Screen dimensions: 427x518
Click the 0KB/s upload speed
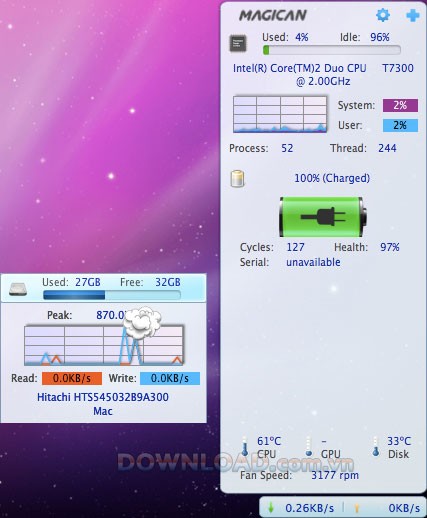pos(404,508)
